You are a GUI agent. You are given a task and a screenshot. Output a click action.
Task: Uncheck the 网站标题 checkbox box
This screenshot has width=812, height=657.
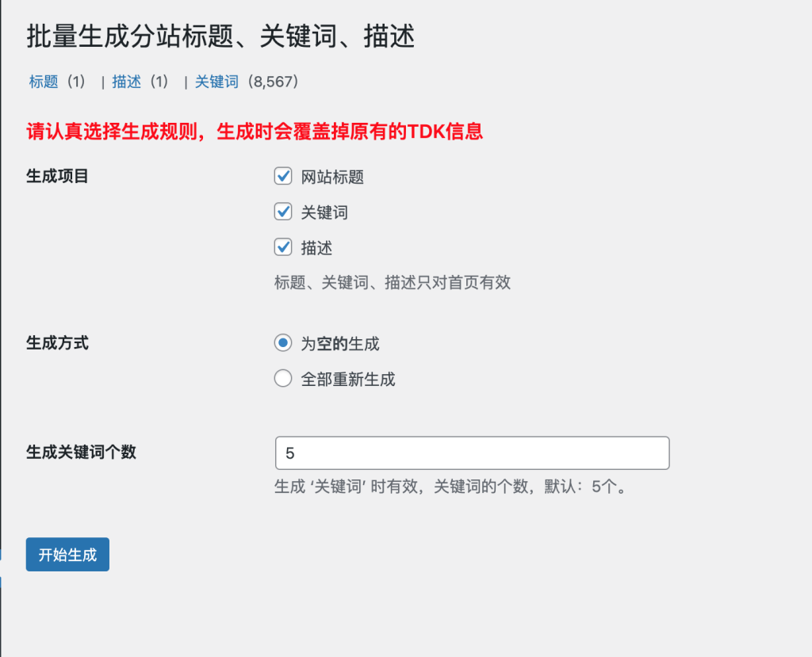click(283, 176)
